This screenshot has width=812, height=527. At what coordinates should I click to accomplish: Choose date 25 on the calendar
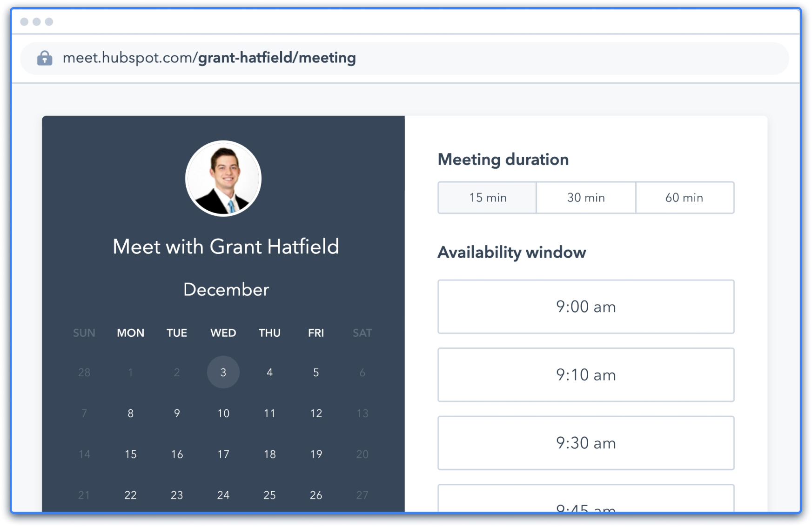tap(269, 495)
